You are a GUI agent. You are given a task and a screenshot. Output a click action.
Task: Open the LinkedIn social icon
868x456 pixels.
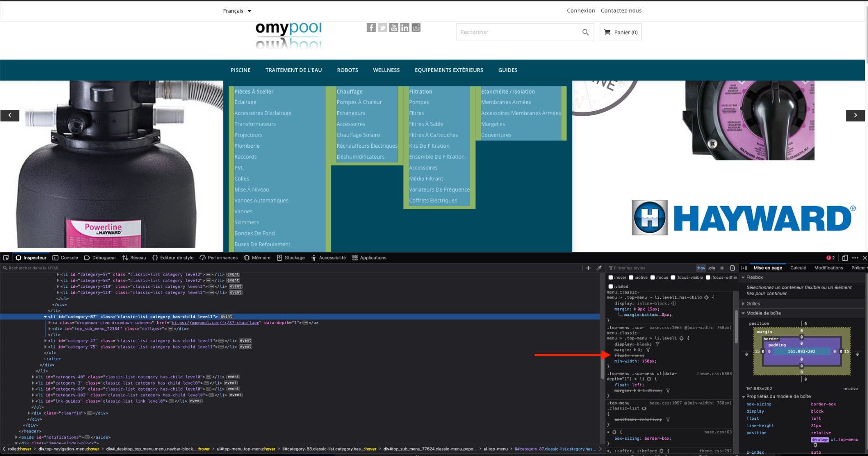(405, 28)
